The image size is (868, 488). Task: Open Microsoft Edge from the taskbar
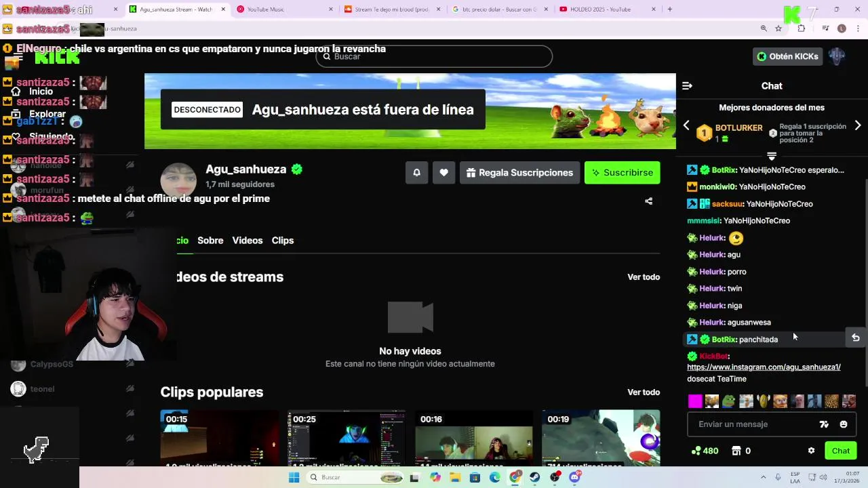click(495, 477)
